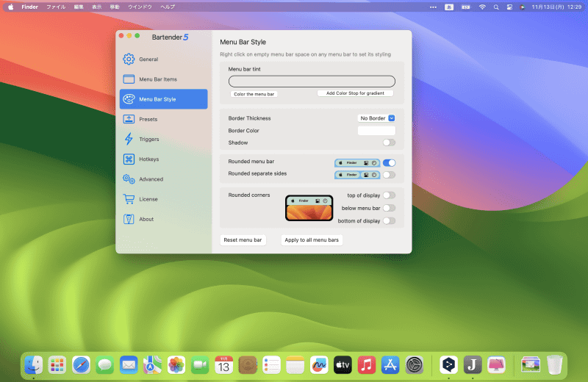This screenshot has height=382, width=588.
Task: Open FaceTime camera icon in Dock
Action: click(200, 365)
